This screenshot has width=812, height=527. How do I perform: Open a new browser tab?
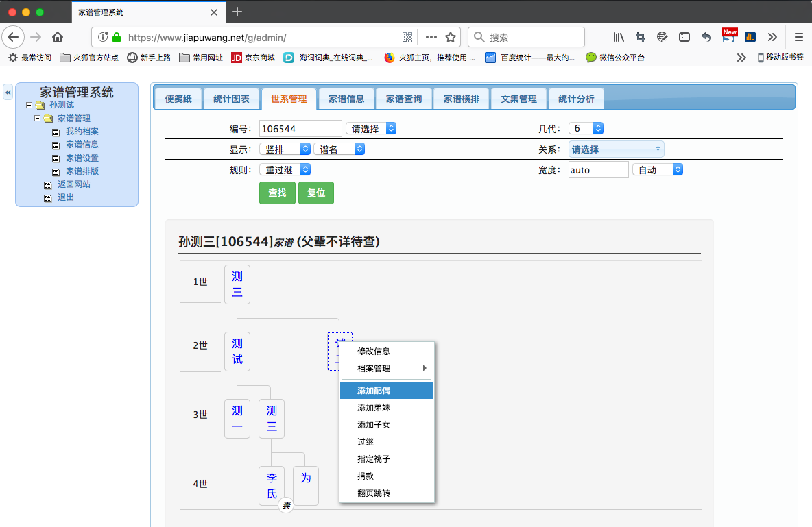(x=237, y=12)
